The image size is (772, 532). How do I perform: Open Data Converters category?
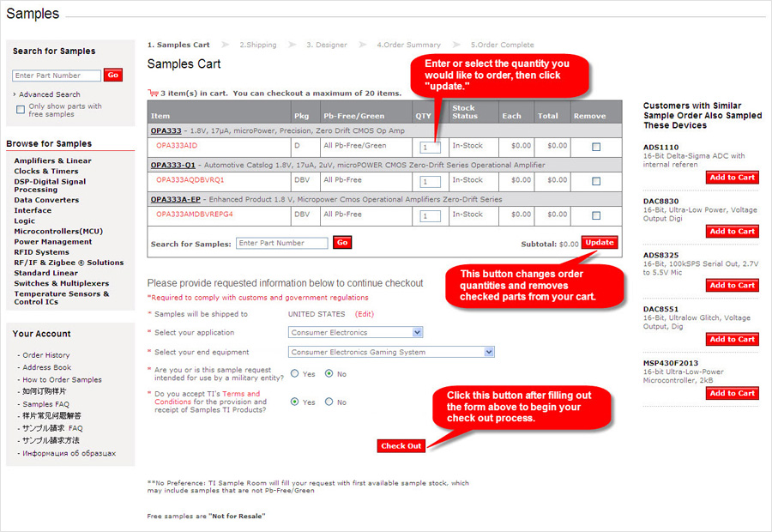coord(46,200)
